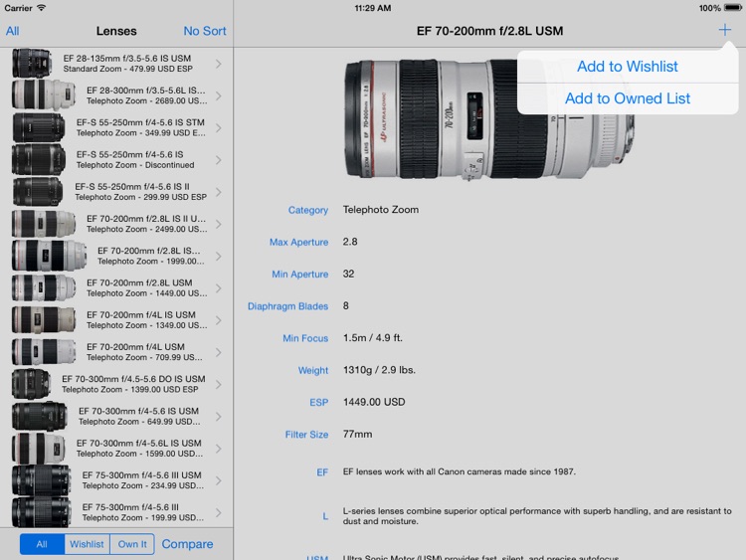746x560 pixels.
Task: Tap the Compare button
Action: pos(187,544)
